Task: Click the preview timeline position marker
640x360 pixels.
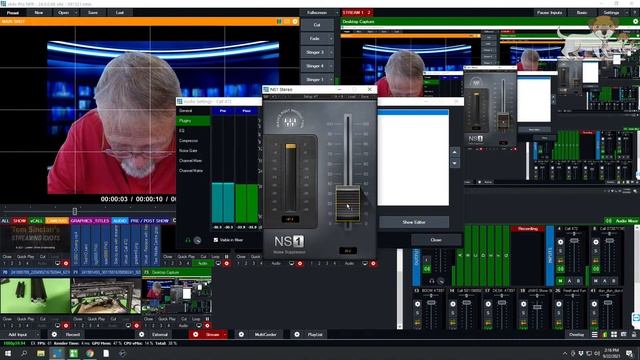Action: point(75,211)
